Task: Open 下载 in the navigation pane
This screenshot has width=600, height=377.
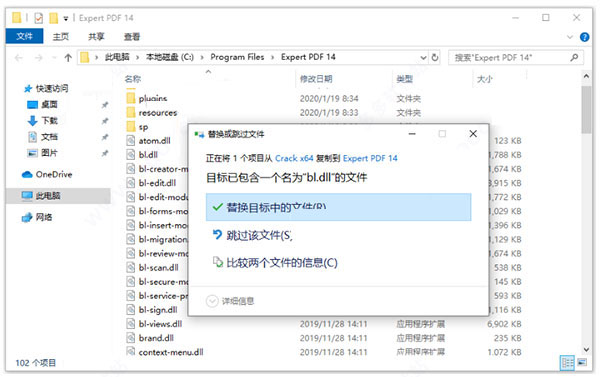Action: [49, 121]
